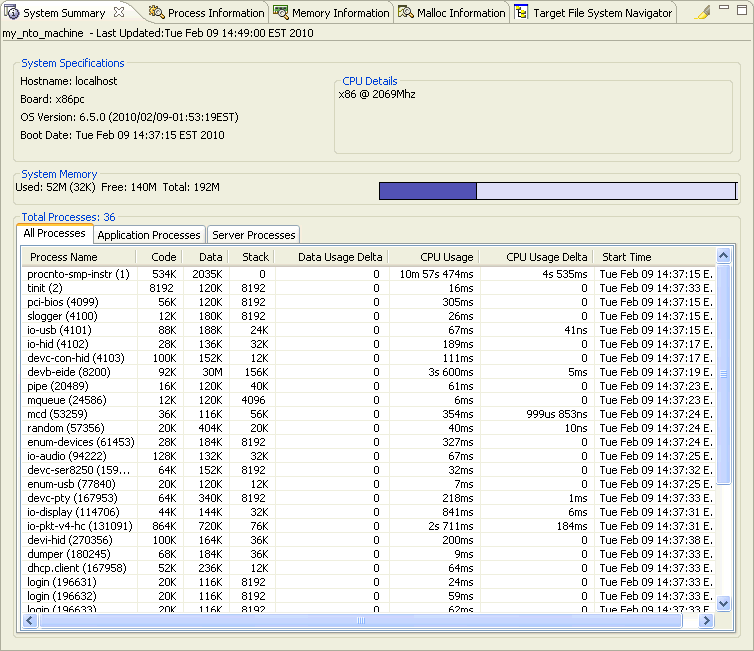Viewport: 754px width, 651px height.
Task: Click the System Summary tab icon
Action: [x=12, y=13]
